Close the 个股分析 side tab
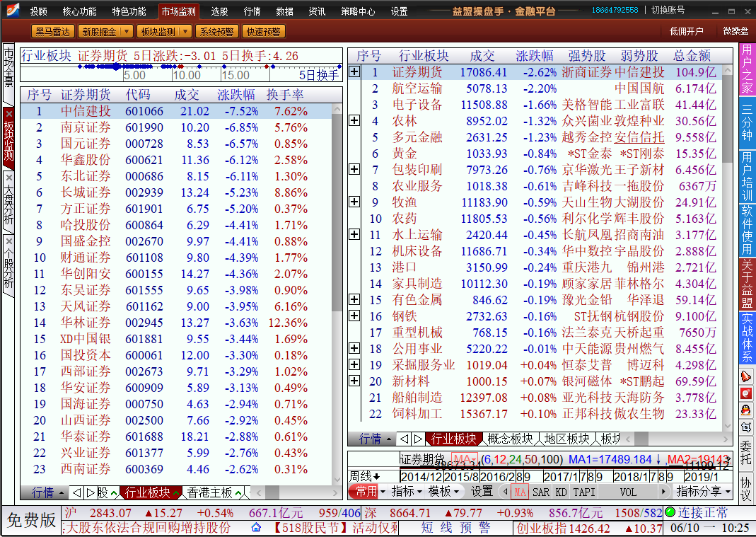This screenshot has height=537, width=756. pos(8,241)
